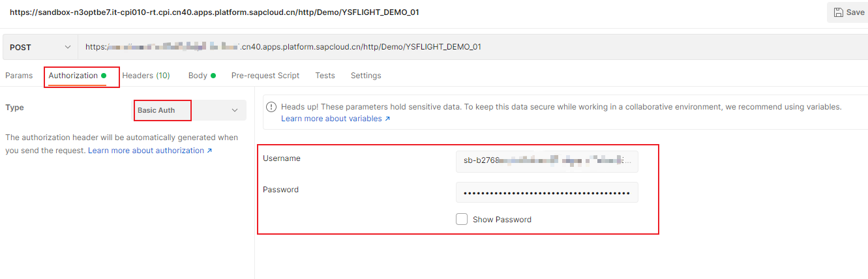The image size is (868, 279).
Task: Click the Heads up warning message text
Action: click(x=561, y=107)
